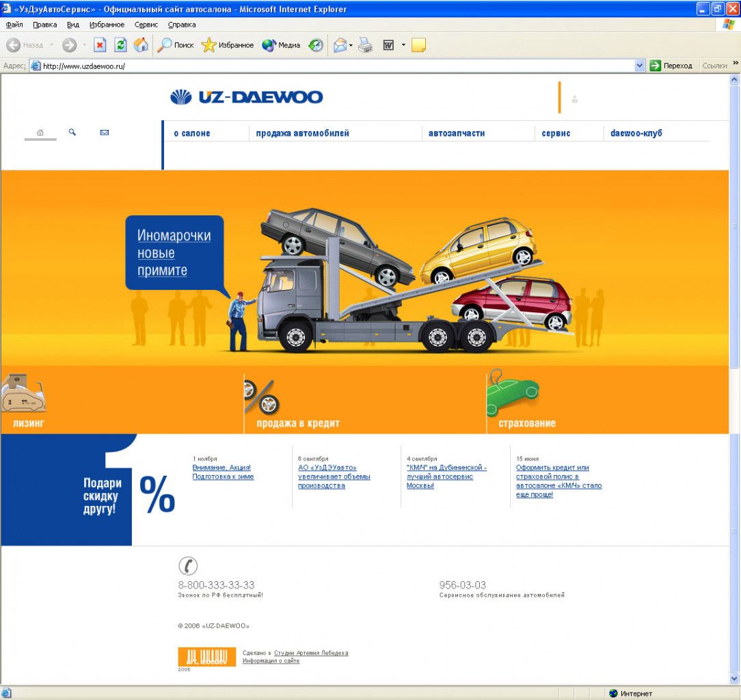Open the 'продажа в кредит' link
The height and width of the screenshot is (700, 741).
point(298,423)
